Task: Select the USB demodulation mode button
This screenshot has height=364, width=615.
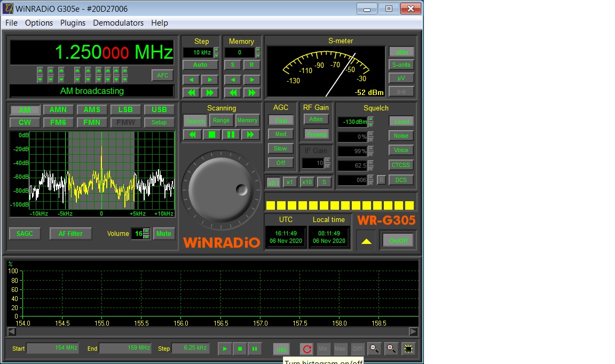Action: [159, 109]
